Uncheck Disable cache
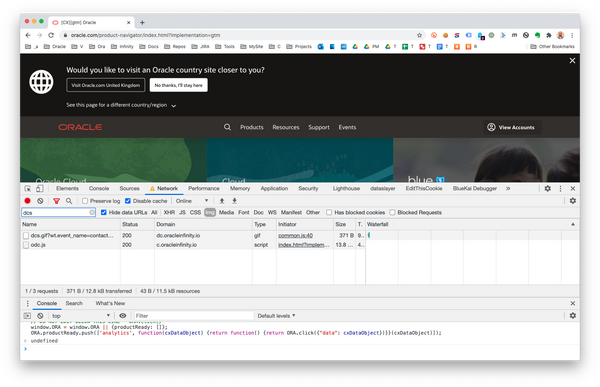This screenshot has width=600, height=387. [128, 201]
